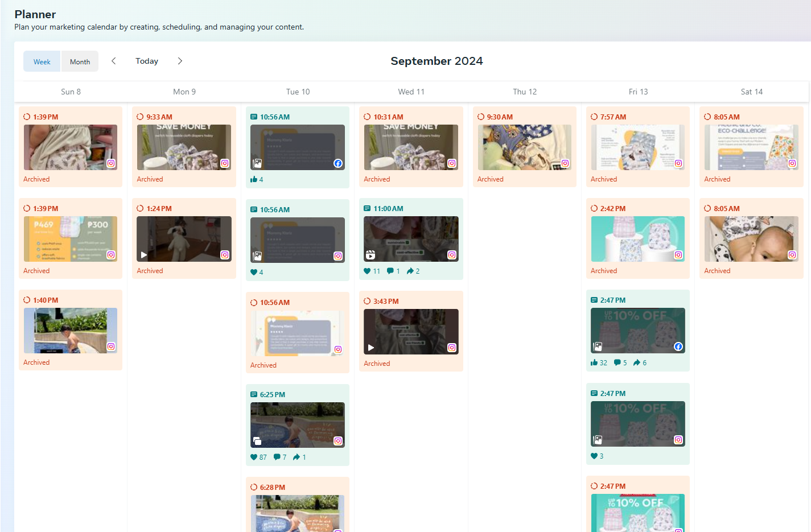Open Tuesday 6:28 PM post time label

[273, 488]
